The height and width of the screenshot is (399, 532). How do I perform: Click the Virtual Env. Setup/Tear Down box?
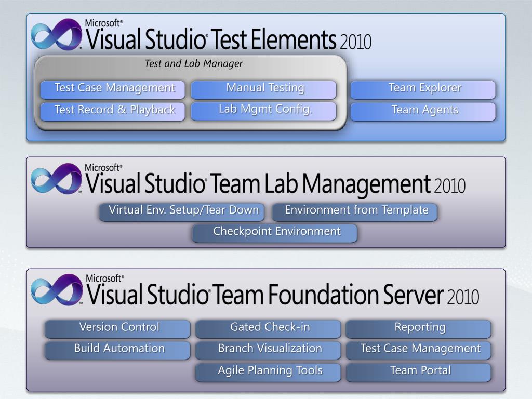tap(182, 212)
